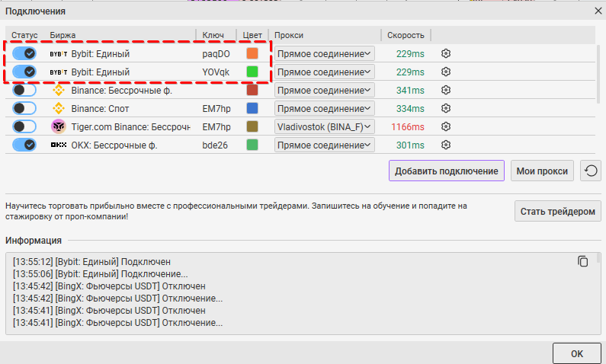Disable the Bybit YOVqk connection toggle

tap(24, 72)
